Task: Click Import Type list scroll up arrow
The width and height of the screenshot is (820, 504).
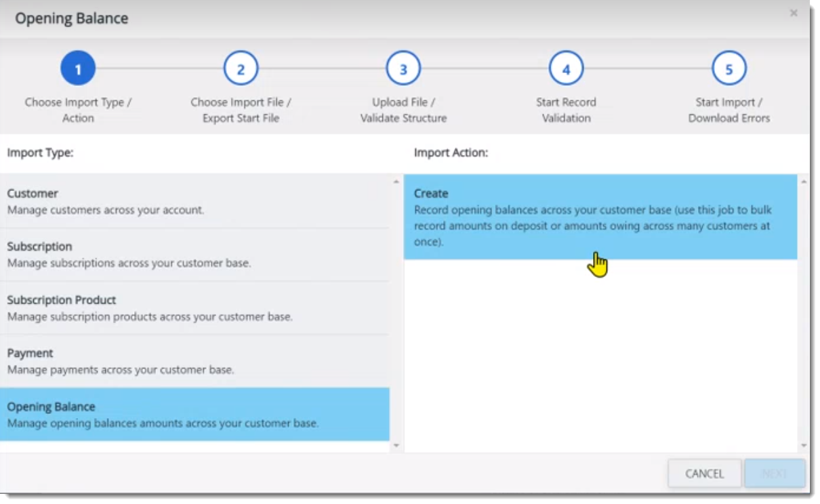Action: click(x=396, y=182)
